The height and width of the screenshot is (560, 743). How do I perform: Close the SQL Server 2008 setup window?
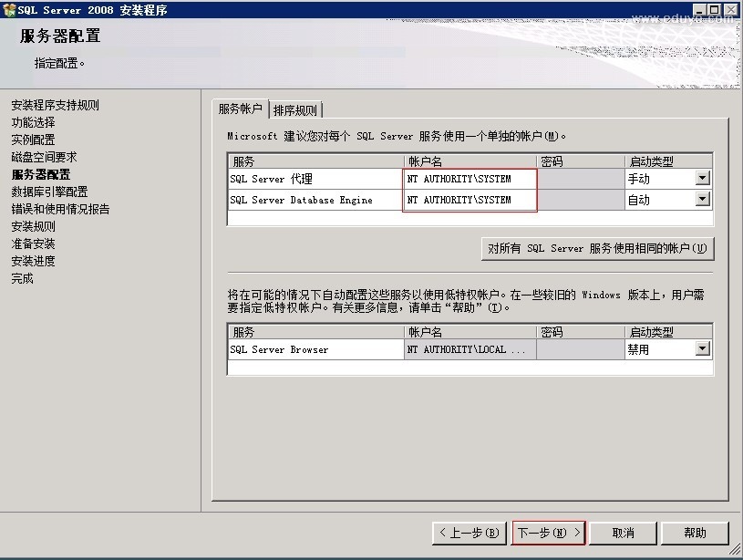coord(732,10)
